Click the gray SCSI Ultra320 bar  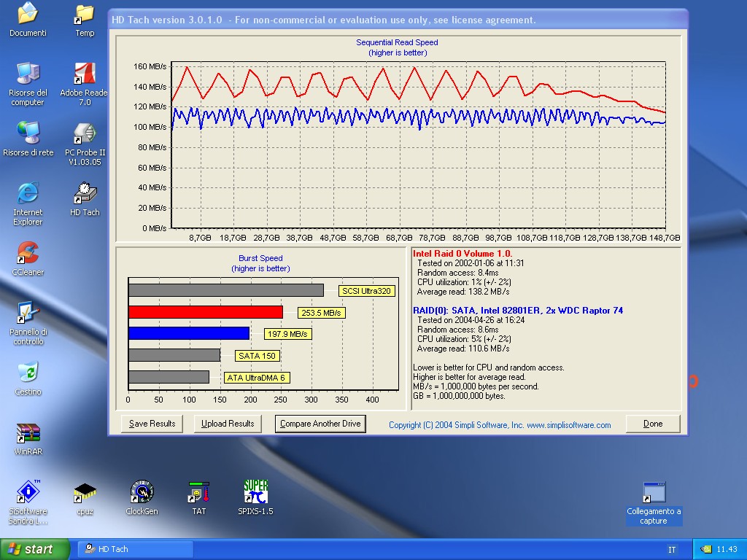pyautogui.click(x=226, y=290)
